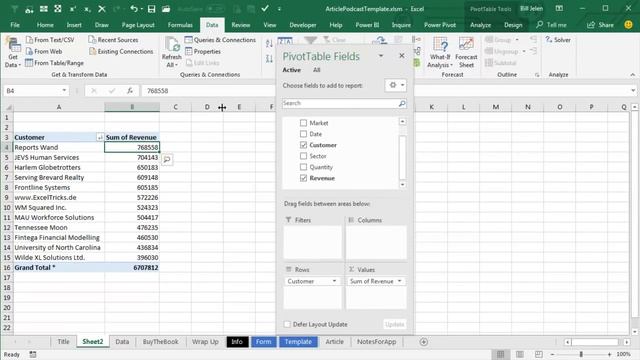Viewport: 640px width, 360px height.
Task: Zoom out with the minus button
Action: 552,354
